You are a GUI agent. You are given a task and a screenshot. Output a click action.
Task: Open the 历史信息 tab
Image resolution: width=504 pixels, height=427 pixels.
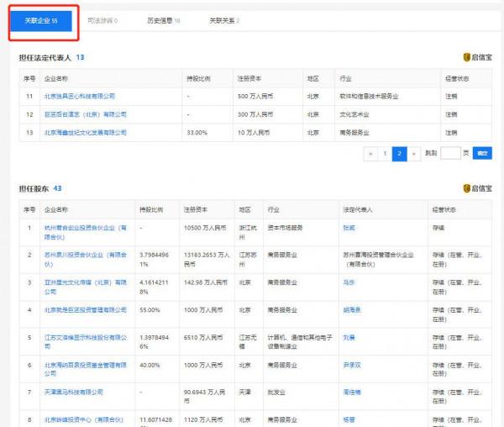coord(163,21)
